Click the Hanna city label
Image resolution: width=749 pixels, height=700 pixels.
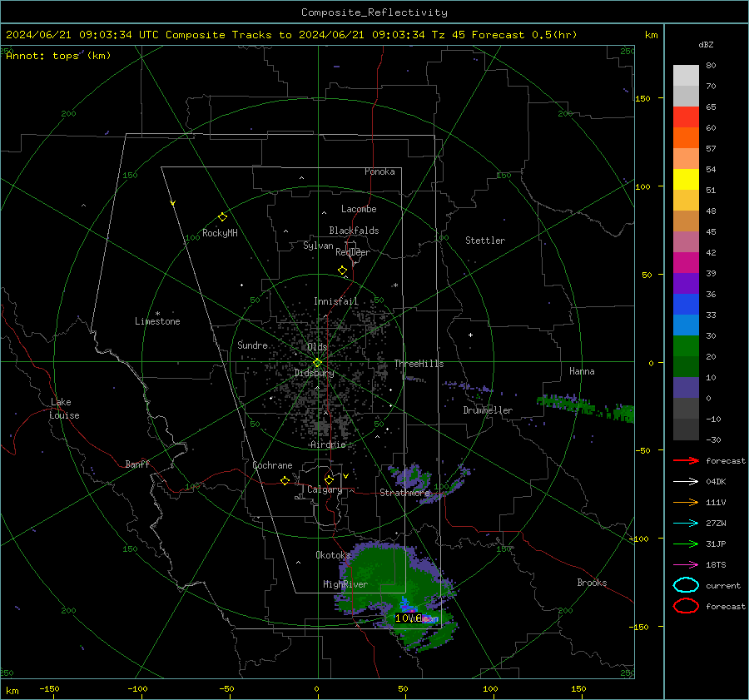tap(582, 371)
